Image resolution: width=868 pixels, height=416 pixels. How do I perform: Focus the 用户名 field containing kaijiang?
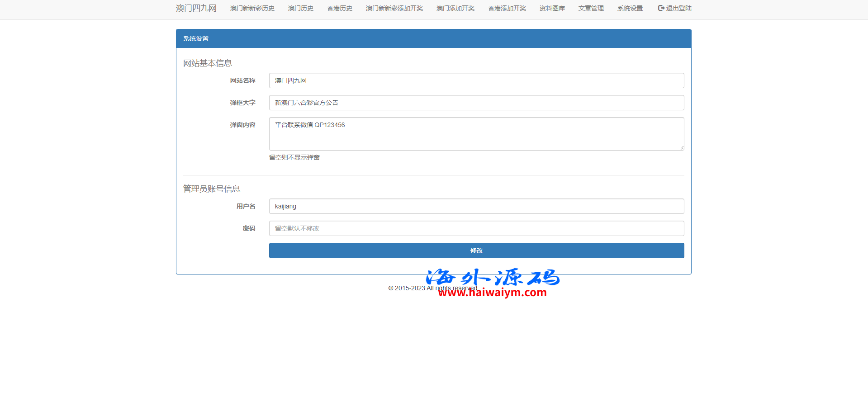[476, 206]
